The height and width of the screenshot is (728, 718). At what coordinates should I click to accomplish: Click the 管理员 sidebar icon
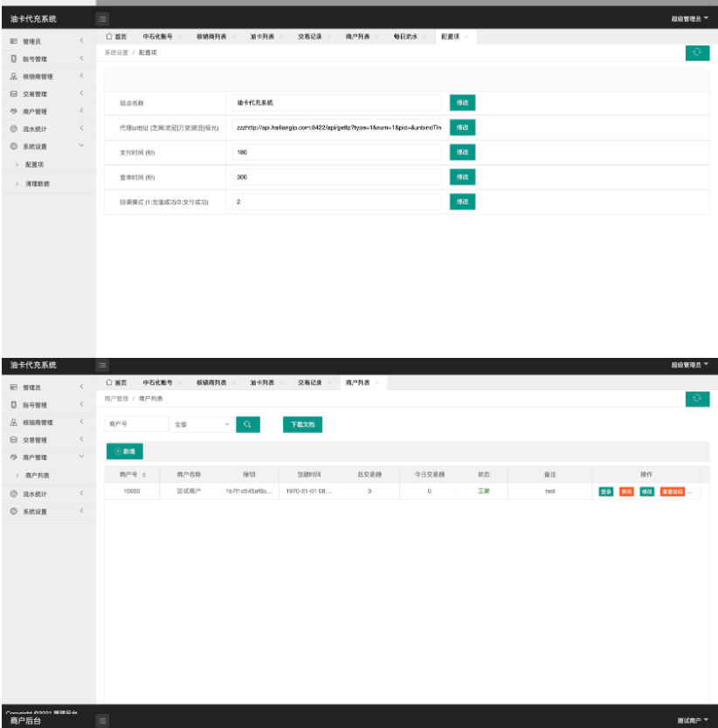pos(12,41)
